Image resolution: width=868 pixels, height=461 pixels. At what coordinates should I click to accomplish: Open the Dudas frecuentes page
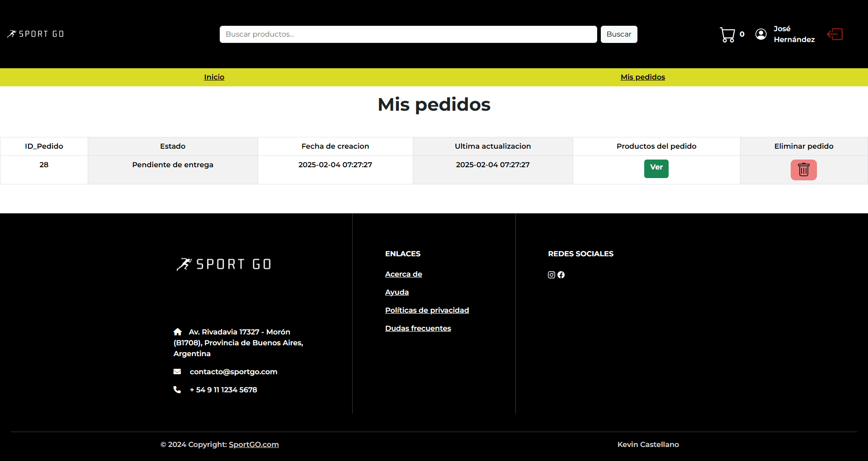pyautogui.click(x=418, y=329)
